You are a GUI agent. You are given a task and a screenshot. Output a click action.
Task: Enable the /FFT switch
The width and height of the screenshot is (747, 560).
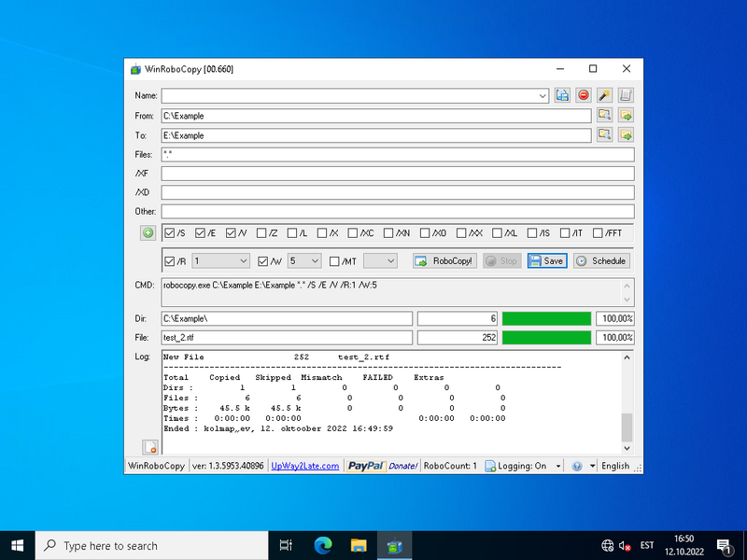click(x=598, y=232)
